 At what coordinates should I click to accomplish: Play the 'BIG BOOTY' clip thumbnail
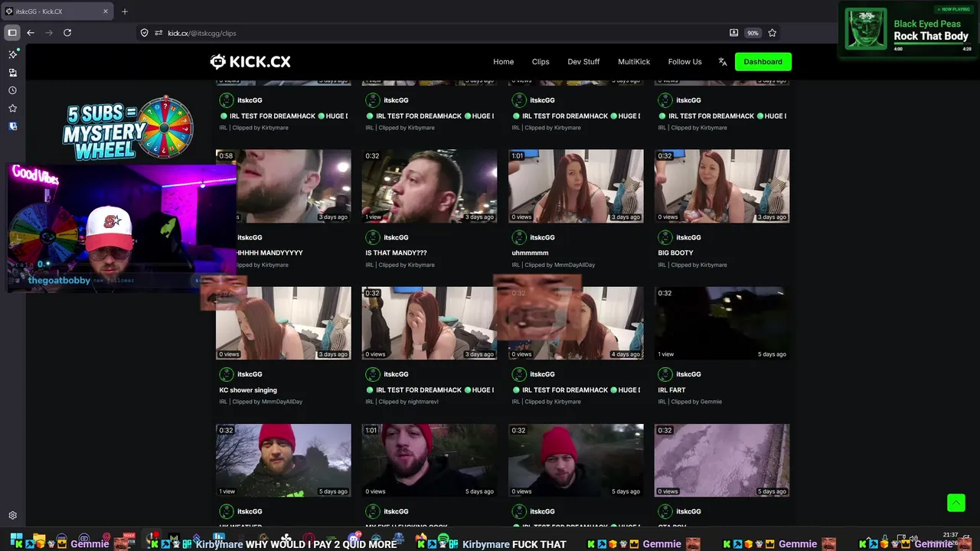pyautogui.click(x=722, y=186)
